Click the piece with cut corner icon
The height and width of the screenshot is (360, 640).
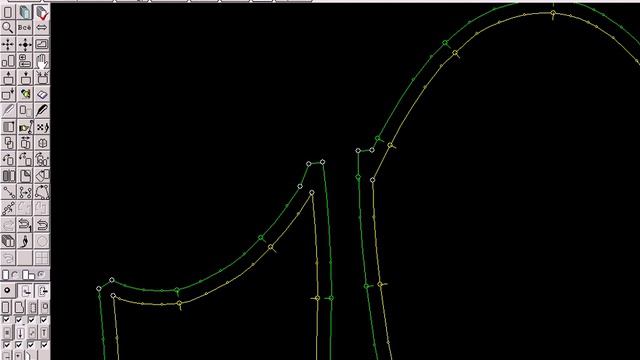19,307
